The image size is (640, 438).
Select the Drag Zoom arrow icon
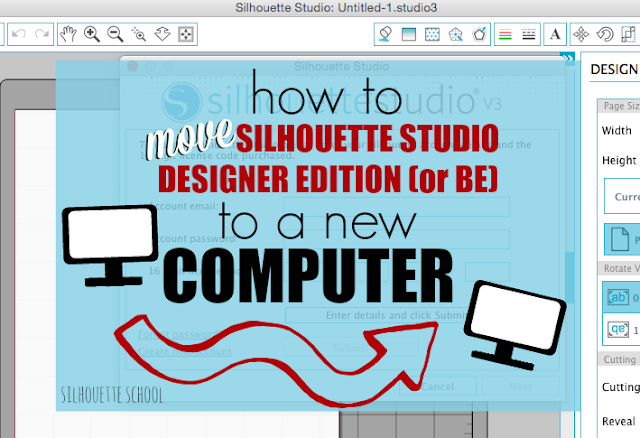(x=162, y=34)
